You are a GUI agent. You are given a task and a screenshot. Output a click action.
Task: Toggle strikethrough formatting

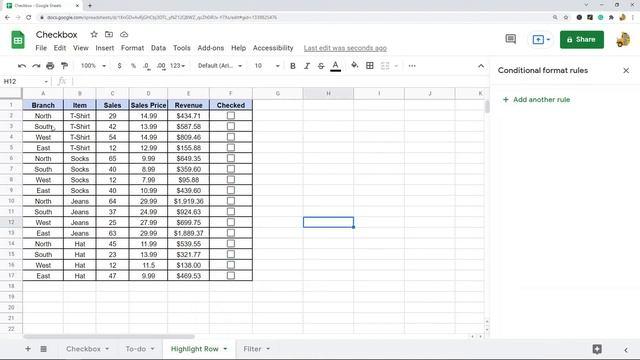[x=321, y=66]
